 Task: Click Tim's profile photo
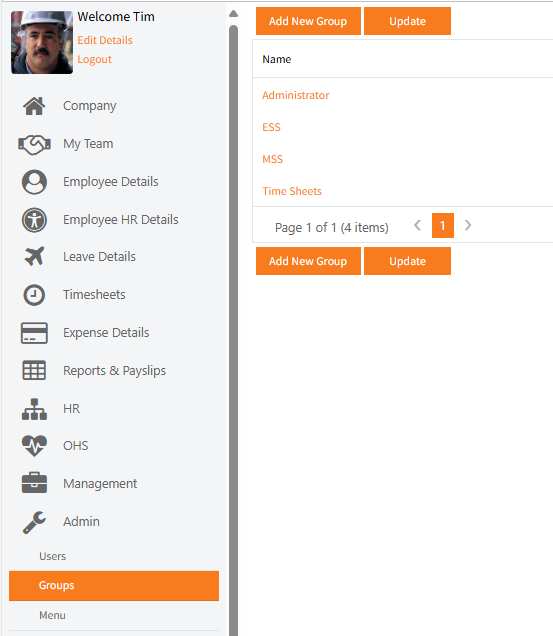pos(42,42)
